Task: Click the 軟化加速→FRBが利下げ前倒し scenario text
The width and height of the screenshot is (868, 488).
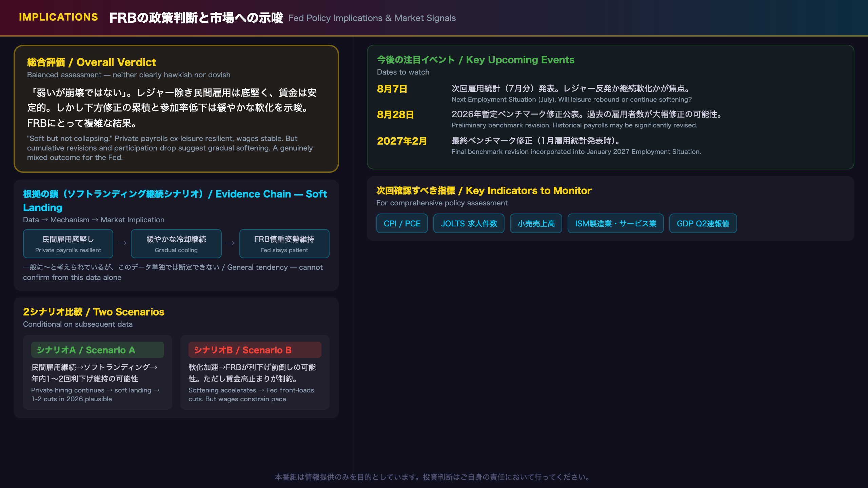Action: 252,373
